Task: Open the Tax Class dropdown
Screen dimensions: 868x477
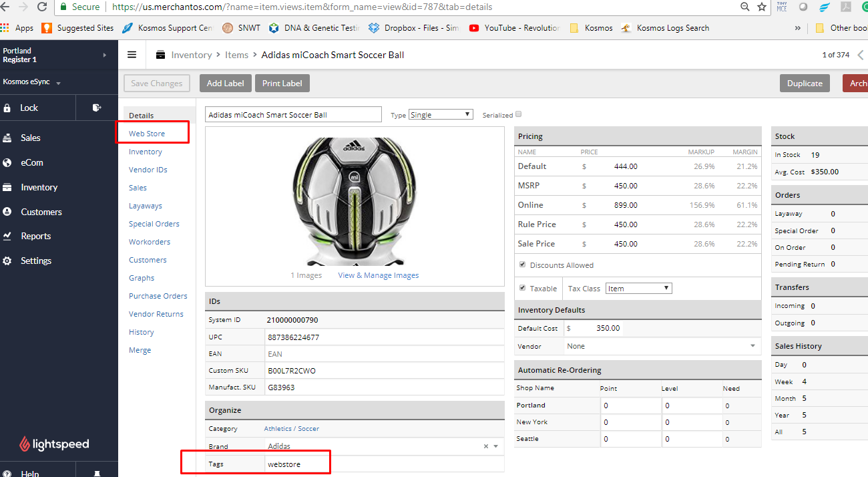Action: pyautogui.click(x=638, y=289)
